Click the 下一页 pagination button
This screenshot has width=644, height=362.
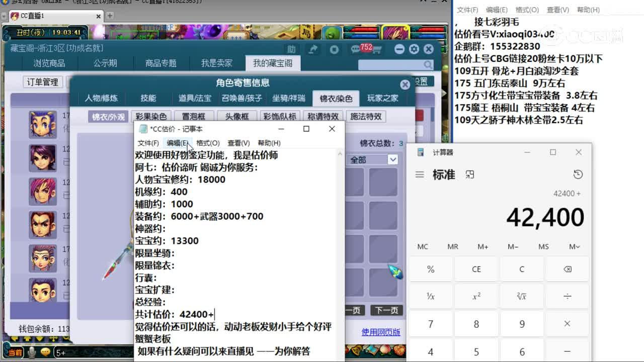coord(386,311)
